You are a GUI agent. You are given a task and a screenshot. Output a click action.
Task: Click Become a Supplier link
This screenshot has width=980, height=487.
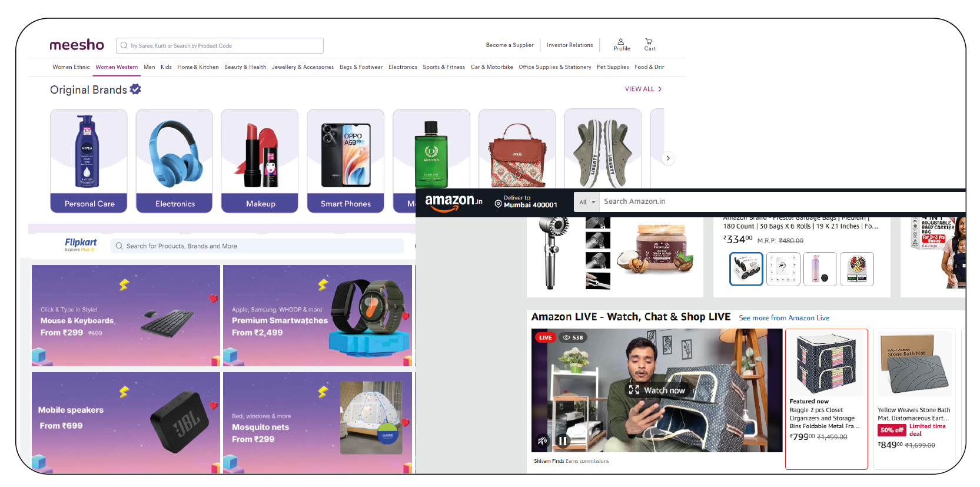tap(510, 45)
